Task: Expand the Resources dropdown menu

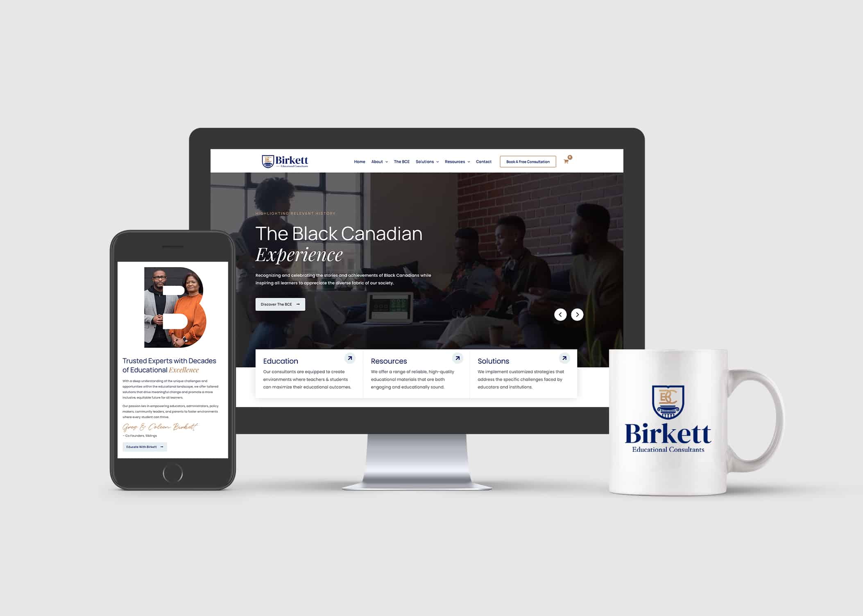Action: coord(457,162)
